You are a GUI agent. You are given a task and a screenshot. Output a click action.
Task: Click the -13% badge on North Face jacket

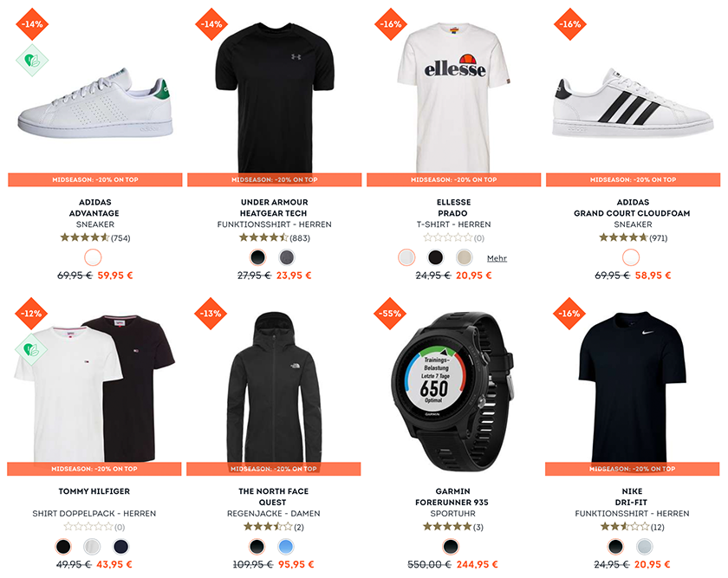[211, 314]
